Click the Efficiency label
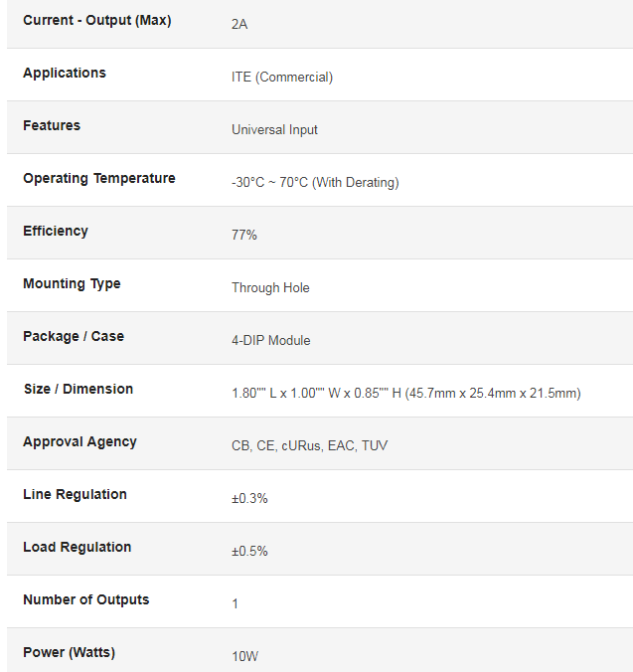 pos(56,231)
